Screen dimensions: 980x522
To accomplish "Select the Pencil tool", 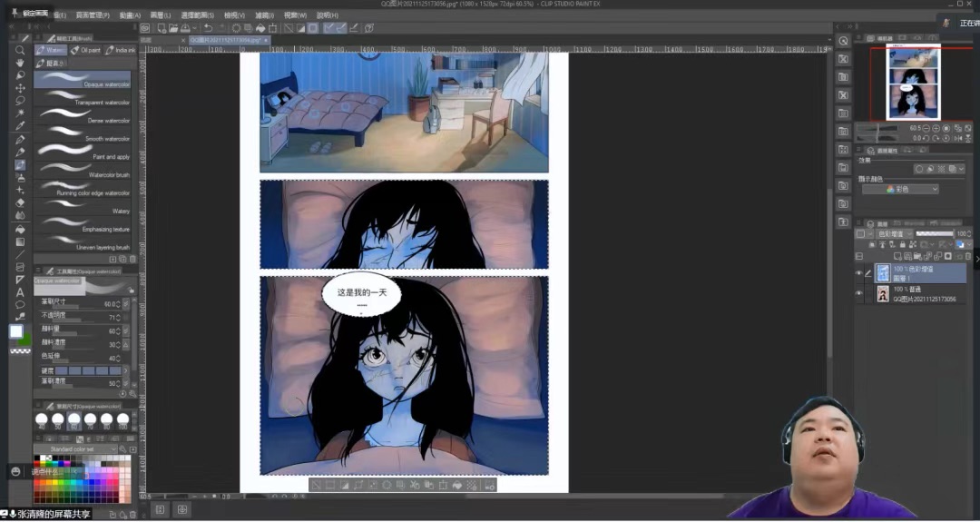I will (x=20, y=152).
